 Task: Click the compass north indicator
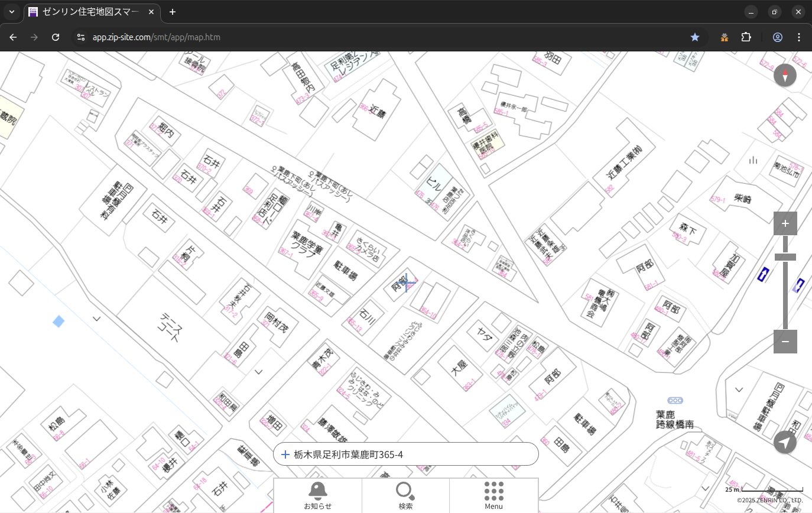pos(785,76)
